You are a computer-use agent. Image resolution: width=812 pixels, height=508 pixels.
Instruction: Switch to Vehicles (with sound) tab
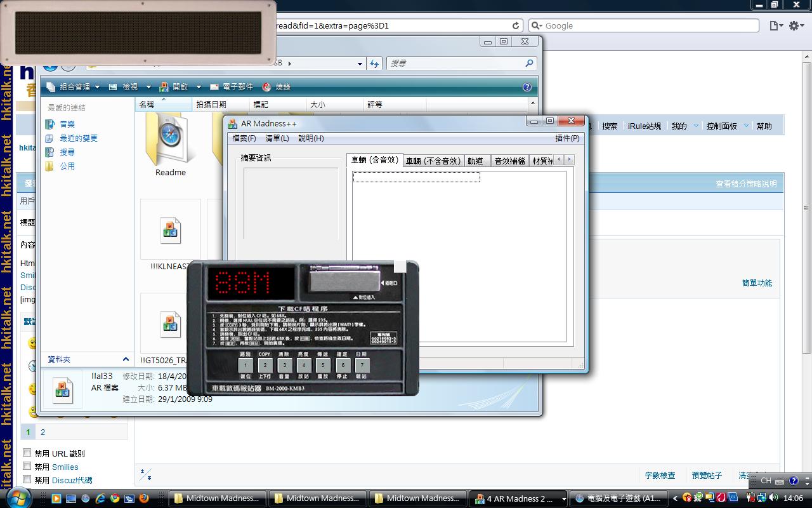(x=375, y=160)
